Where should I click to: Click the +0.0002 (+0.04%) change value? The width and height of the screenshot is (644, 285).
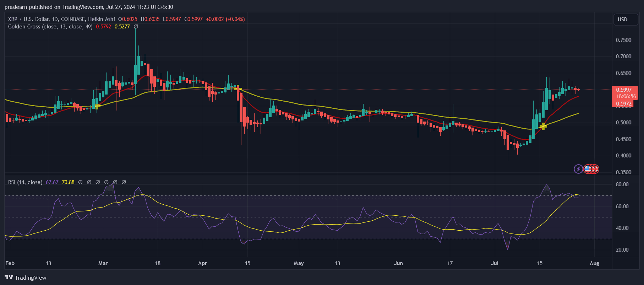[225, 19]
